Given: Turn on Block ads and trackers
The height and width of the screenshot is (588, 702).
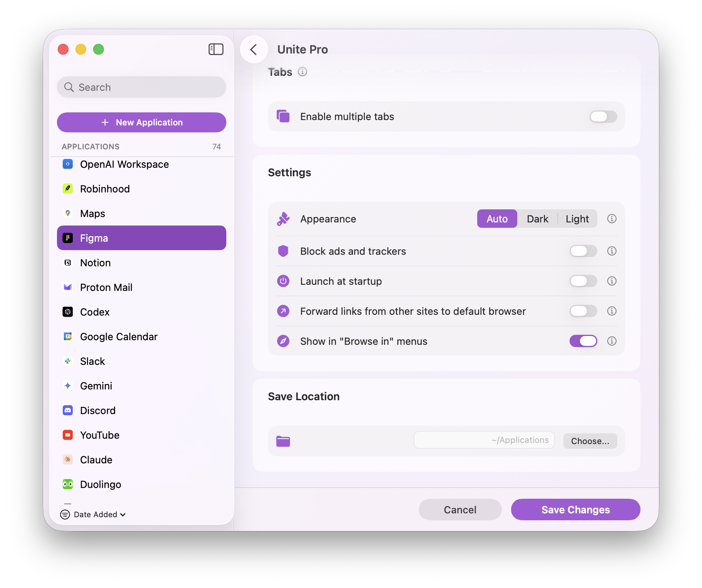Looking at the screenshot, I should click(x=583, y=251).
